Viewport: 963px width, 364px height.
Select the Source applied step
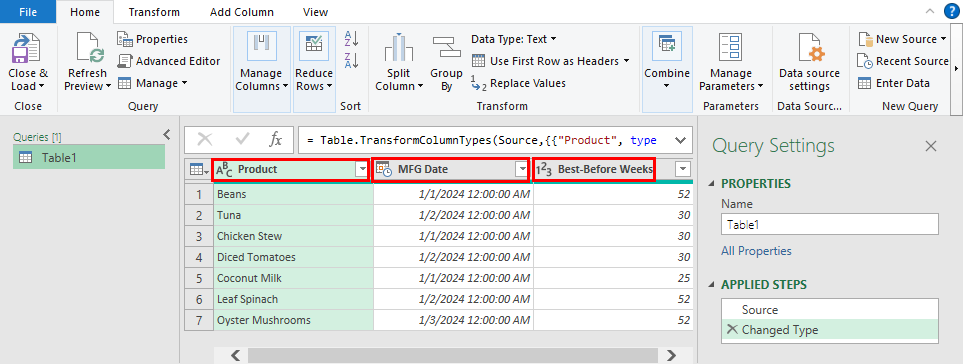click(830, 310)
